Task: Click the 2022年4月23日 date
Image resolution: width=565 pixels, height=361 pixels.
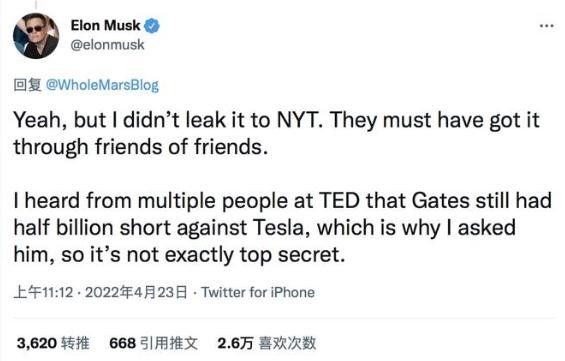Action: click(x=136, y=292)
